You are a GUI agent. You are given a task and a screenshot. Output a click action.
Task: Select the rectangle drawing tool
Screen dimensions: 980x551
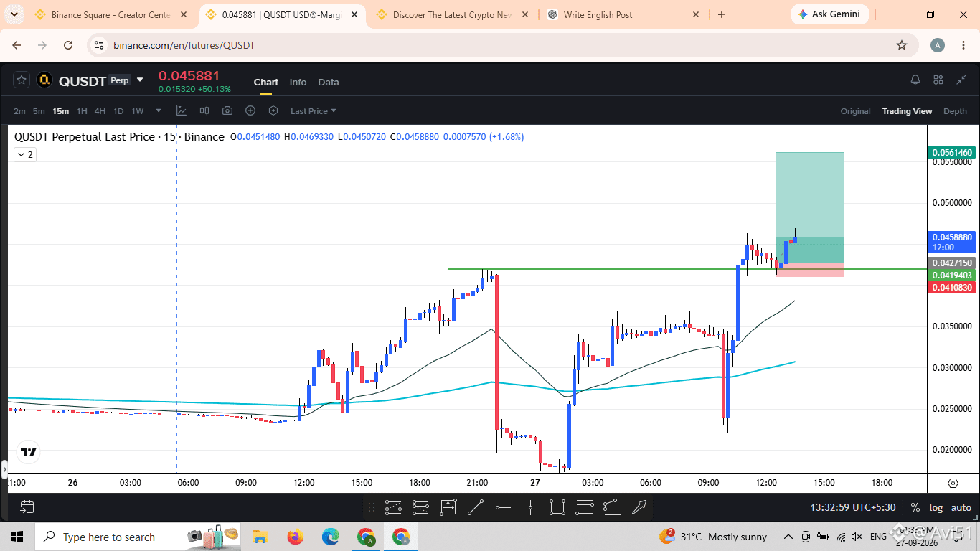tap(557, 508)
